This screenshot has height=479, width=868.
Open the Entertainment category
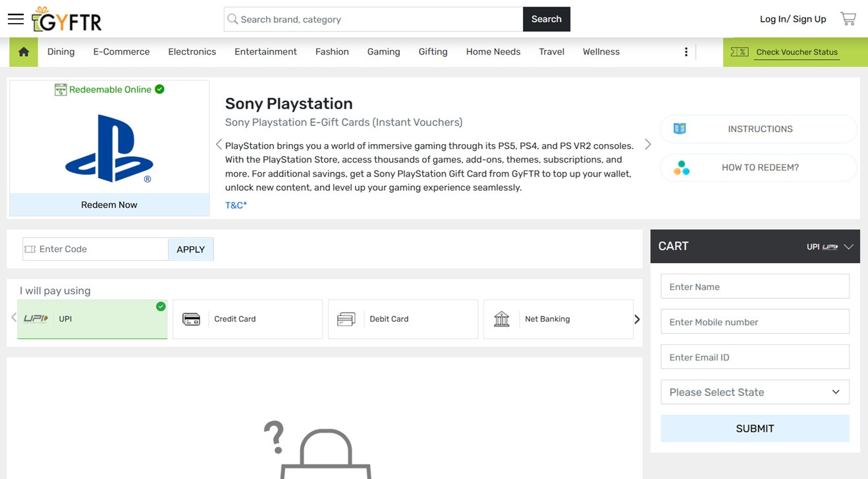(x=265, y=52)
